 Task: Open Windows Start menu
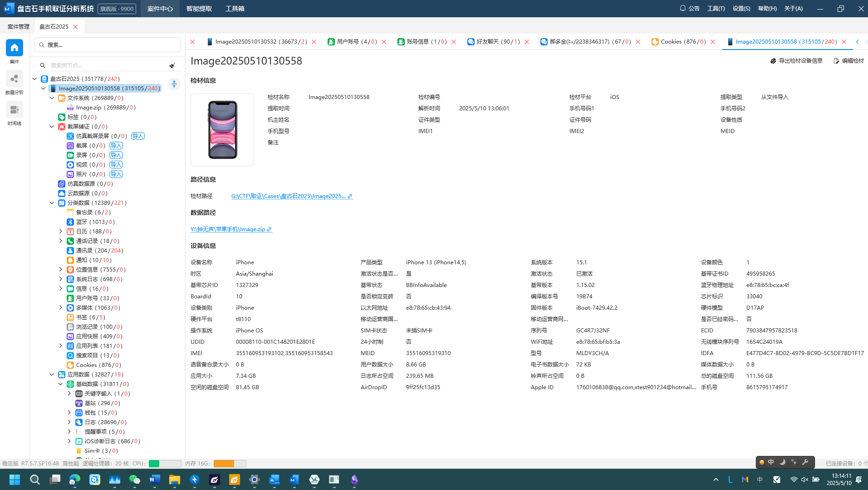coord(15,480)
